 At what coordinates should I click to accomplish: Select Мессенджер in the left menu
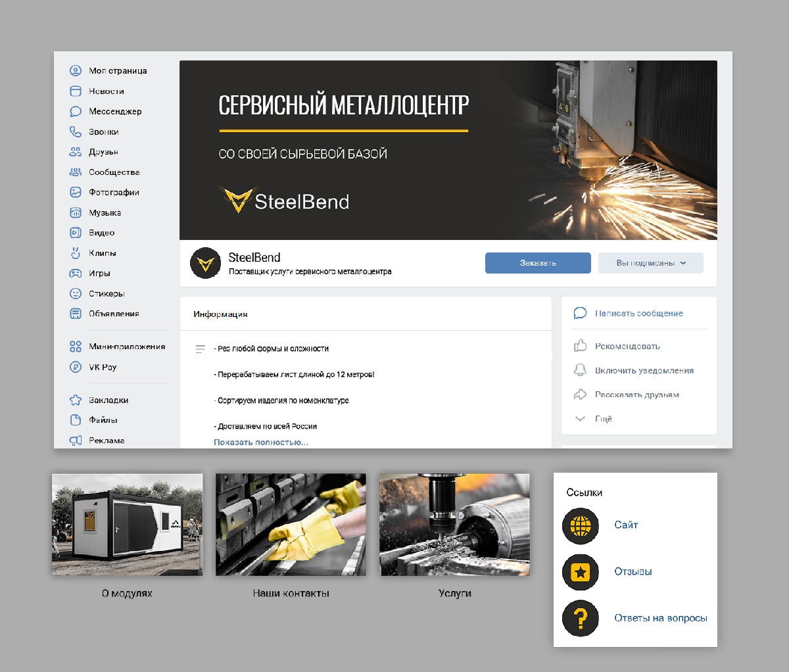(115, 112)
